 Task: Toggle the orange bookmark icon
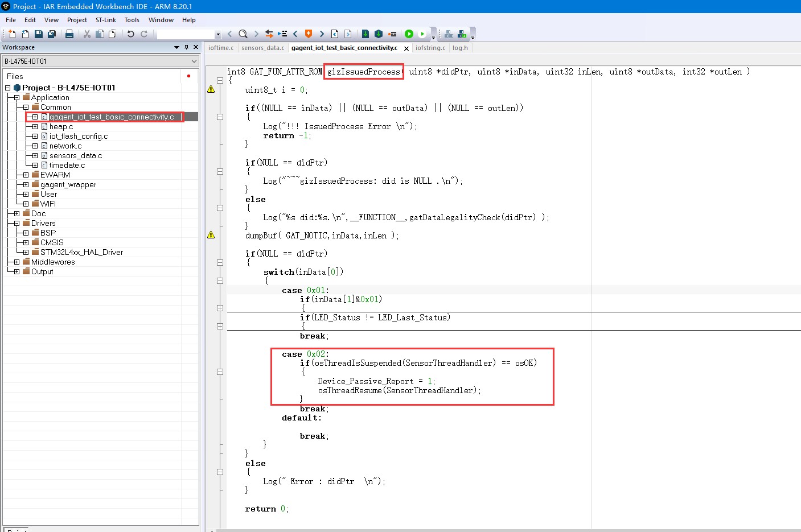(309, 34)
